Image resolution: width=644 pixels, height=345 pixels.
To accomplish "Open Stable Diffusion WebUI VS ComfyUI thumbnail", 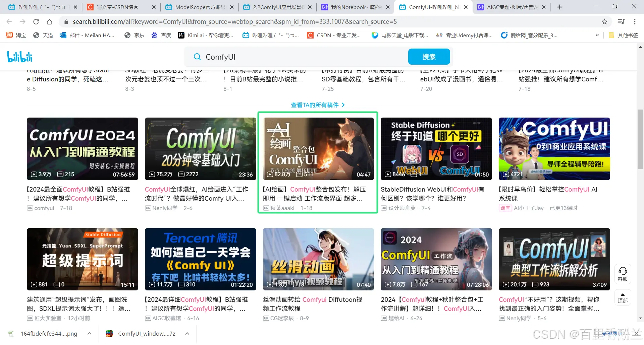I will point(436,149).
